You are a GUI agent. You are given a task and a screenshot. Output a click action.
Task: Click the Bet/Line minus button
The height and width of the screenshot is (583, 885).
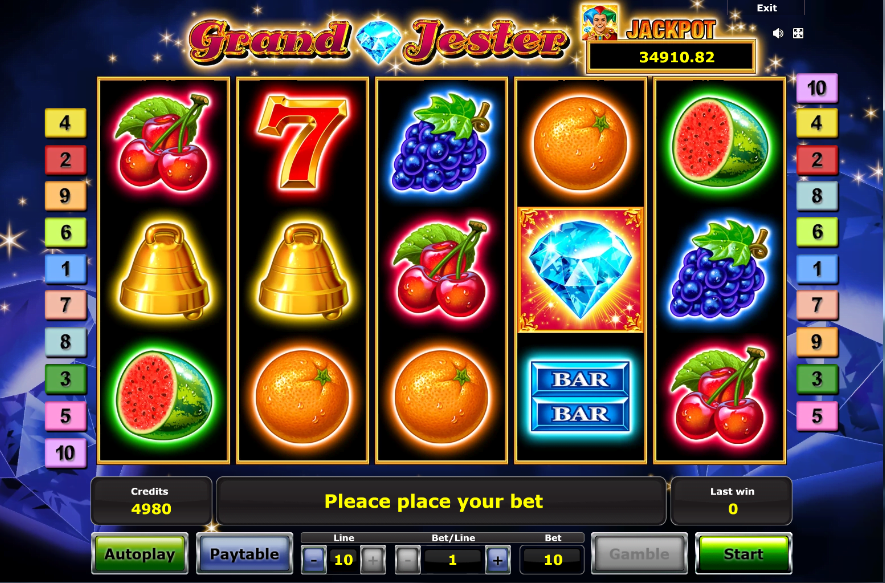(x=408, y=560)
